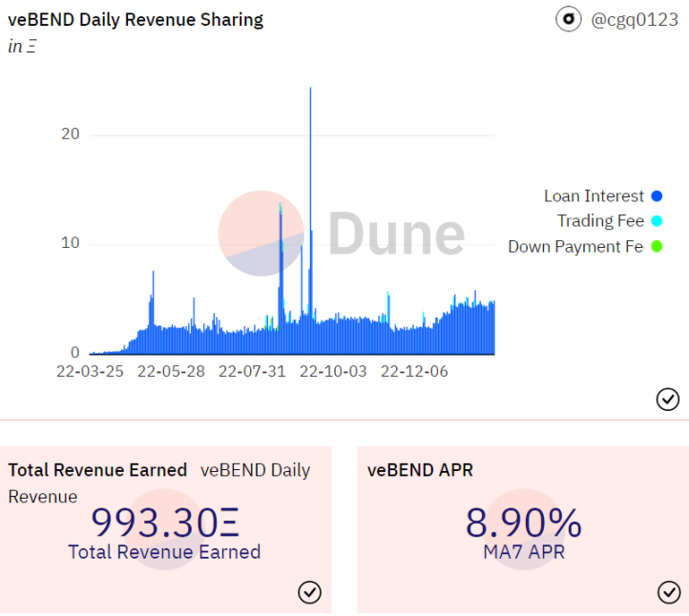The height and width of the screenshot is (616, 689).
Task: Open the Total Revenue Earned card title
Action: (x=97, y=470)
